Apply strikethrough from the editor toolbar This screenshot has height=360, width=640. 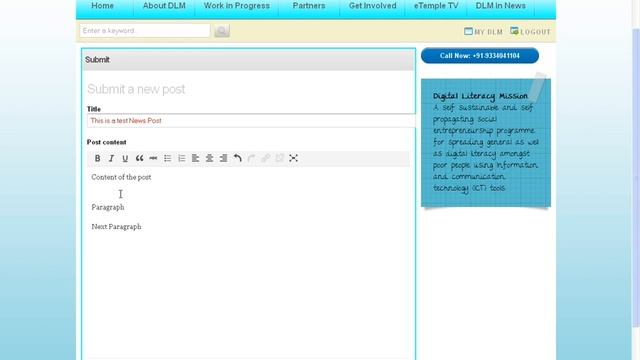[x=153, y=158]
